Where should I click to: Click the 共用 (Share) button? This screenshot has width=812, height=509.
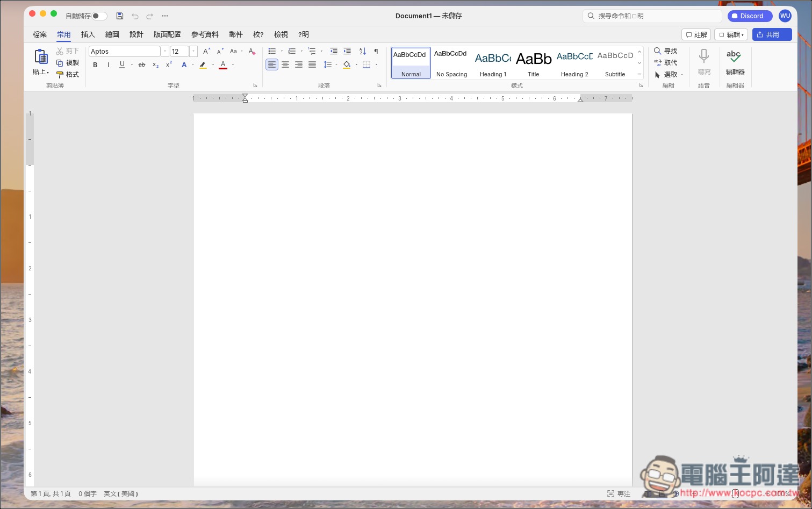click(772, 34)
